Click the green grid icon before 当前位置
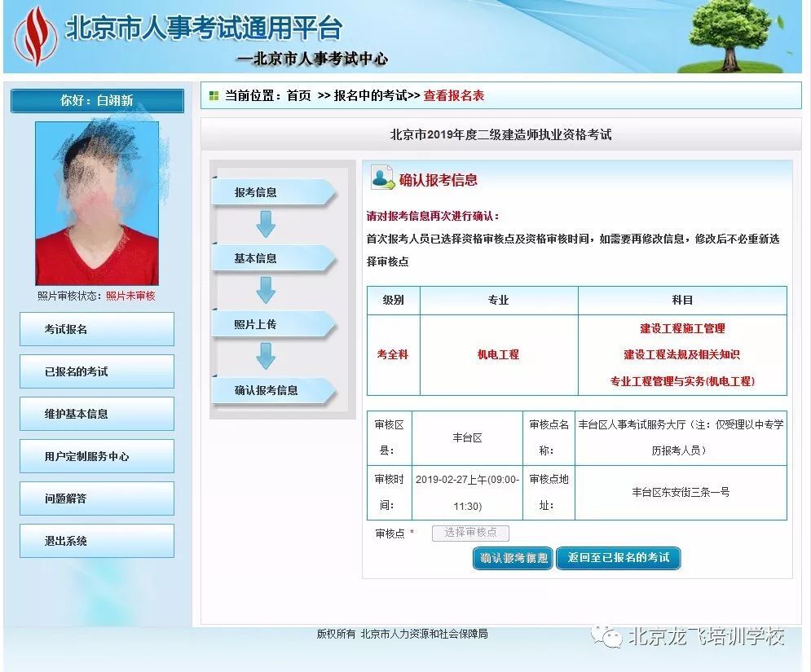 click(214, 95)
